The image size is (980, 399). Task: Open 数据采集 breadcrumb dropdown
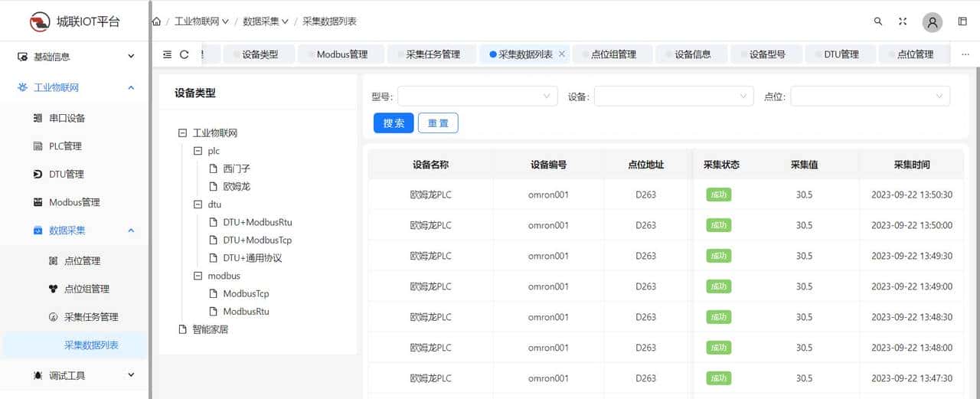pyautogui.click(x=266, y=21)
